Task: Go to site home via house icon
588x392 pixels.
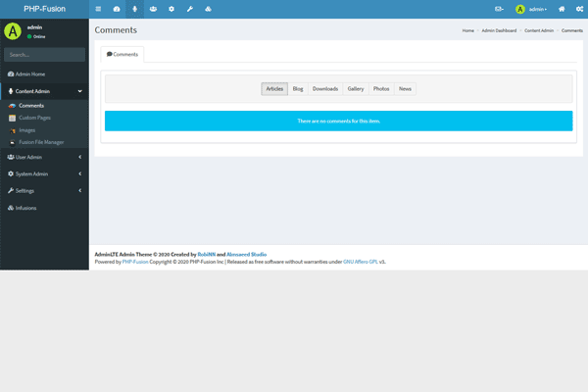Action: (562, 9)
